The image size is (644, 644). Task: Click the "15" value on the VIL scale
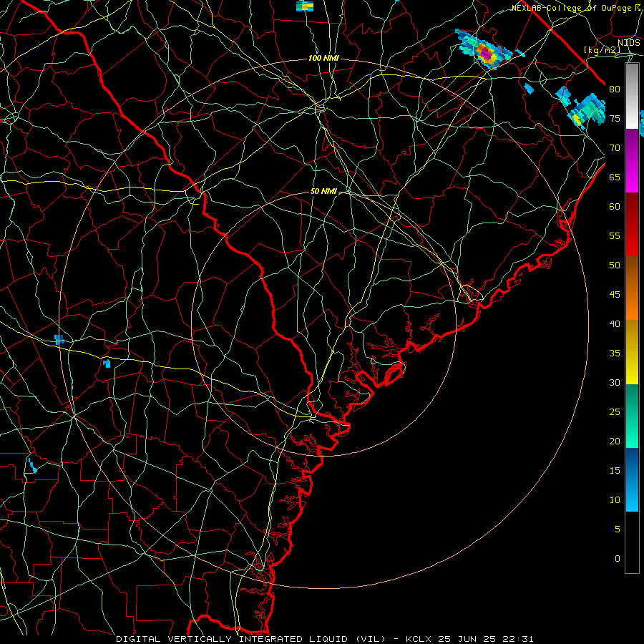coord(615,471)
